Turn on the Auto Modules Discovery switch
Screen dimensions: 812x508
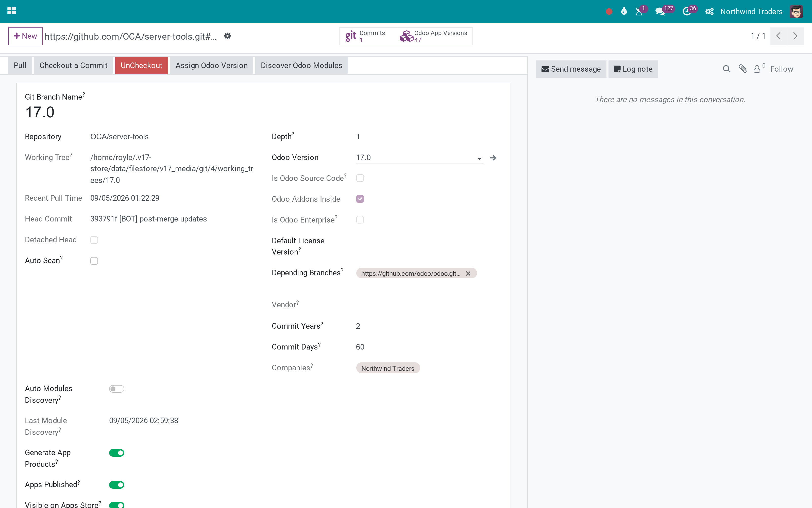click(x=117, y=389)
